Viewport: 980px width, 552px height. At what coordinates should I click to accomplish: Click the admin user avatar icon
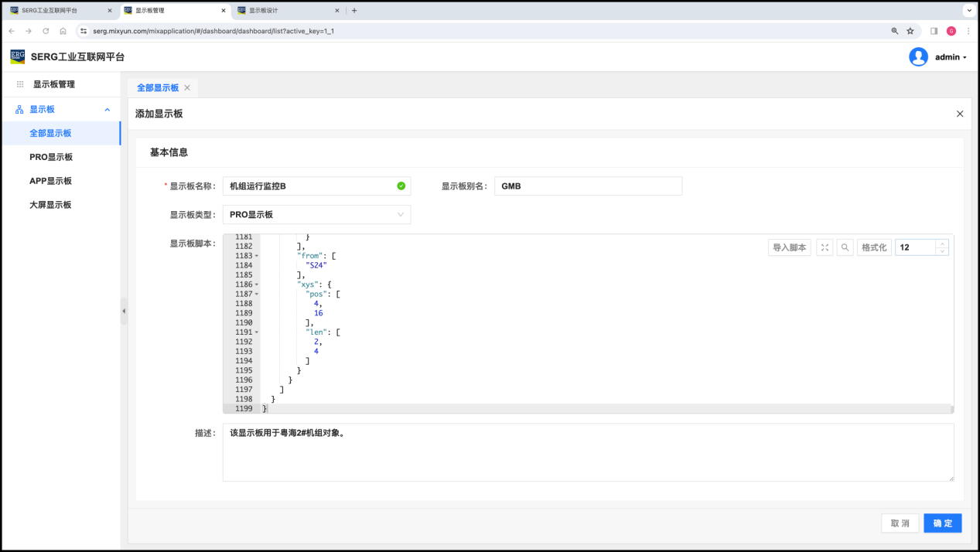point(918,57)
